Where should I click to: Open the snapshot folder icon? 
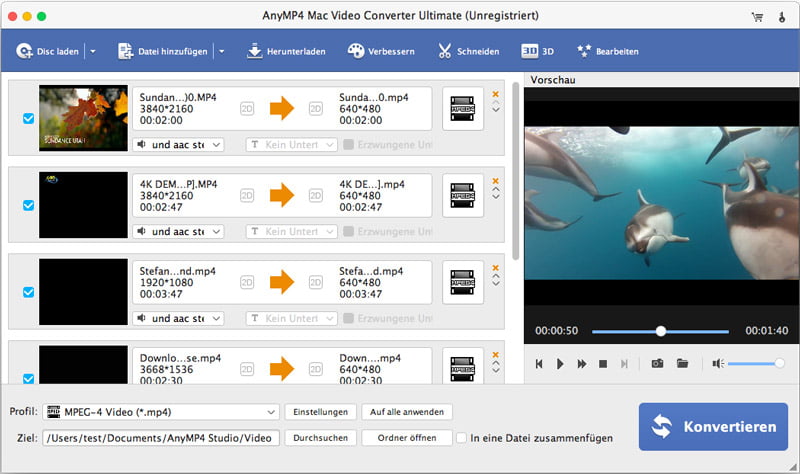(682, 363)
